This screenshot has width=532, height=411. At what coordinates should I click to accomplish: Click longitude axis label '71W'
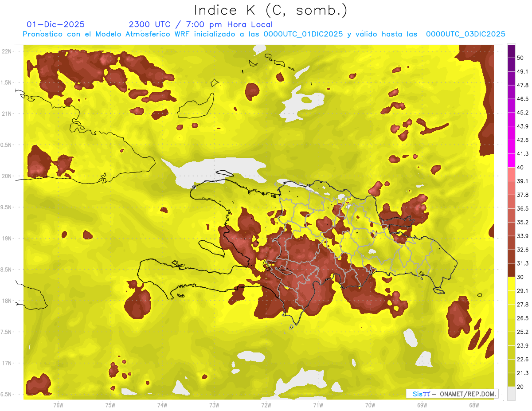click(x=318, y=405)
